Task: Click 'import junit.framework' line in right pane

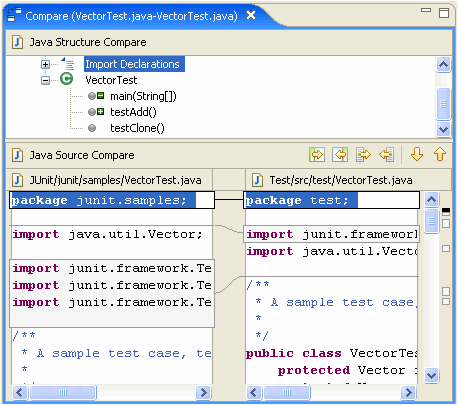Action: click(332, 234)
